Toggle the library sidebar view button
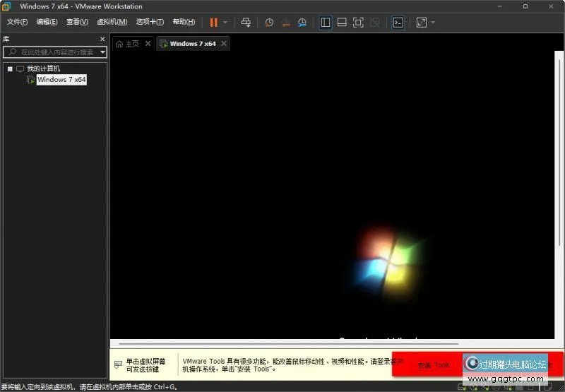This screenshot has width=565, height=392. pyautogui.click(x=326, y=23)
